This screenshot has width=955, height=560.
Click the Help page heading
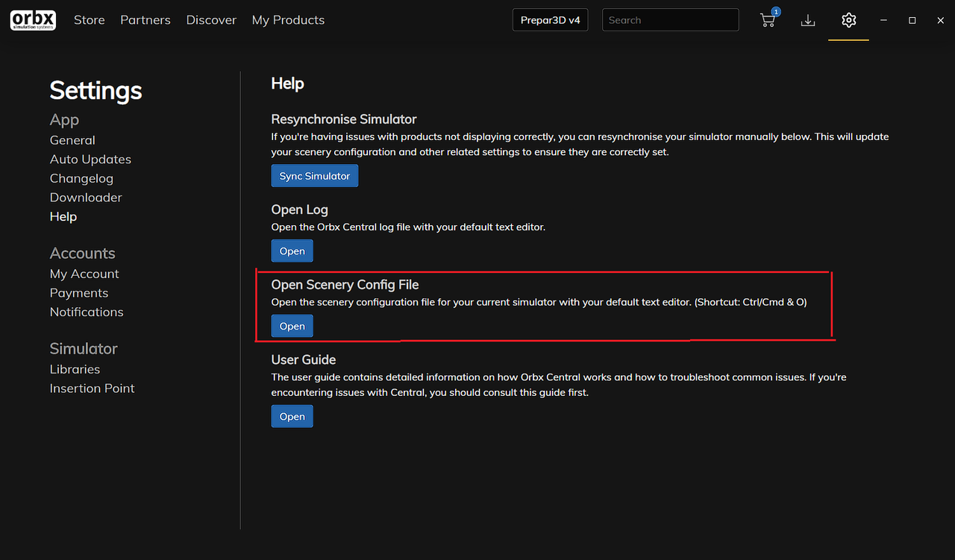(x=287, y=84)
